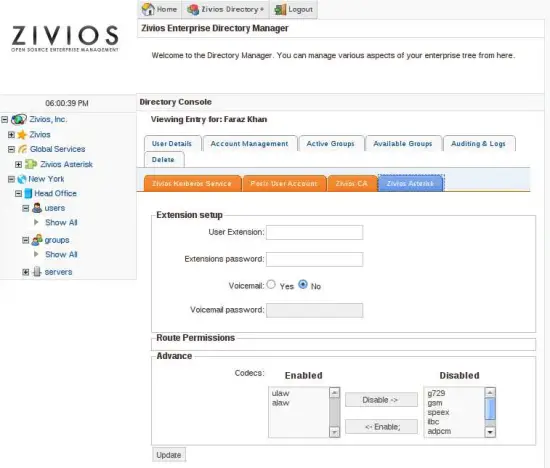Click the Zivios star icon

[x=22, y=135]
